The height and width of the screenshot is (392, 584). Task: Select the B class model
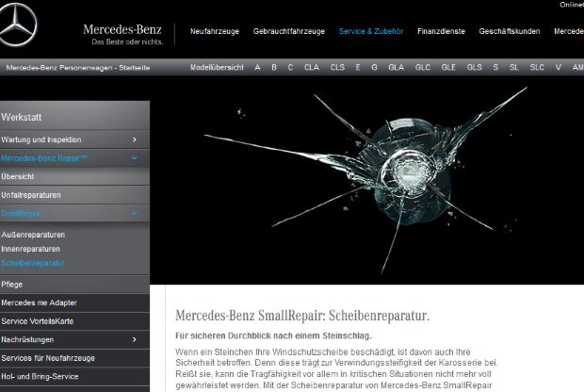click(x=274, y=68)
